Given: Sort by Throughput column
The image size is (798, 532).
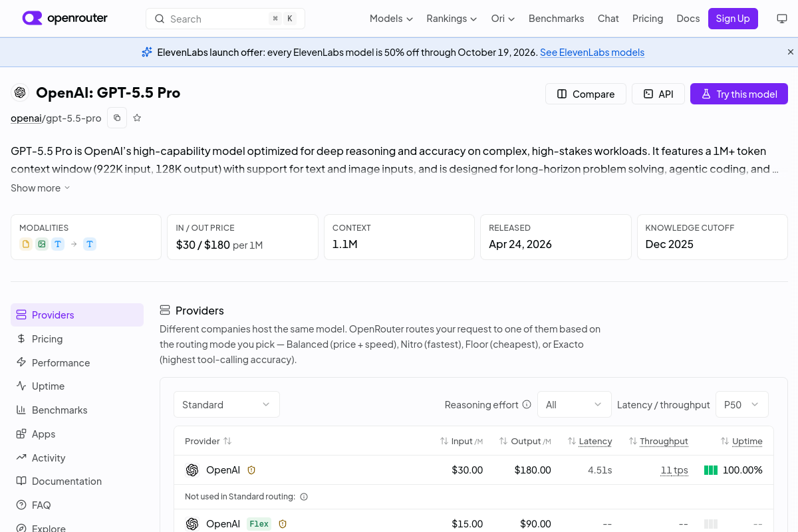Looking at the screenshot, I should (x=658, y=441).
